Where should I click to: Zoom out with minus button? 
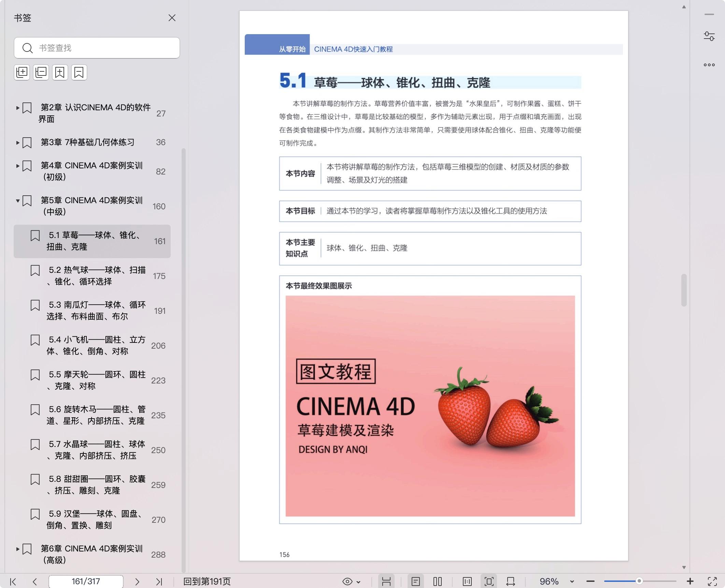[591, 582]
